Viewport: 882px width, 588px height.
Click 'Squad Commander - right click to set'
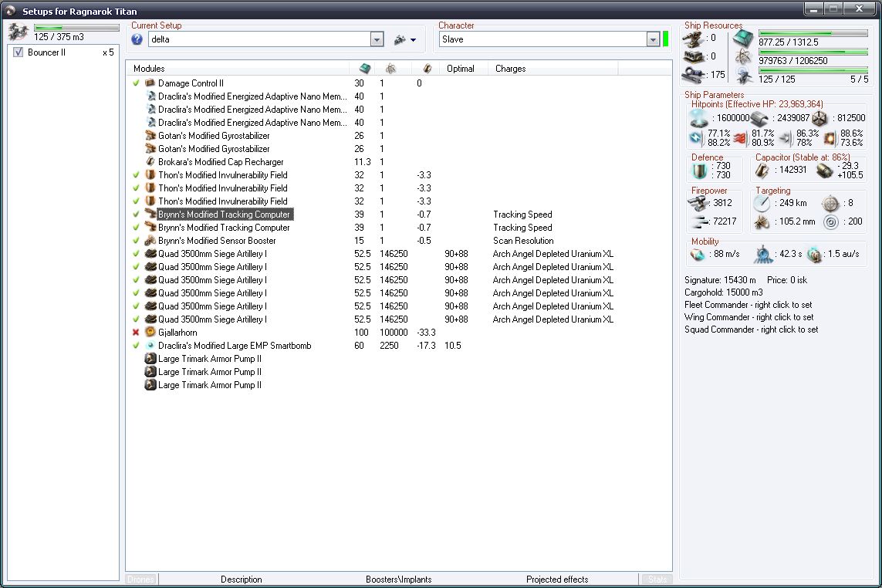(752, 329)
